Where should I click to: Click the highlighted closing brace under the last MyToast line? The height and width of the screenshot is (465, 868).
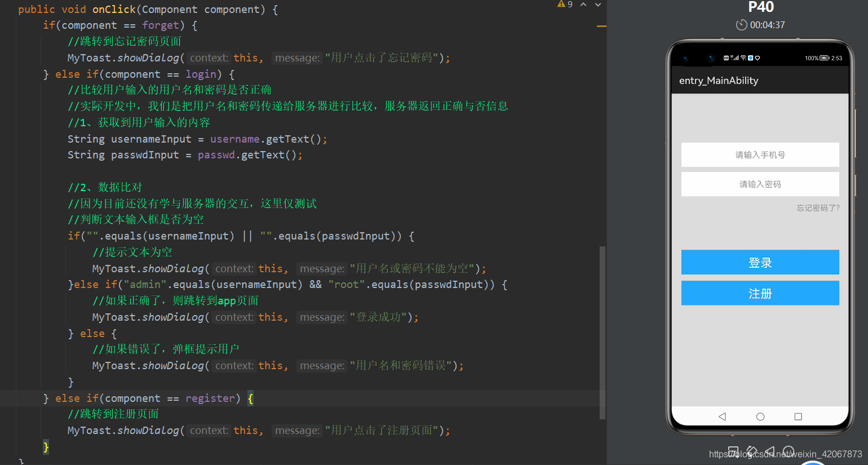[x=46, y=447]
